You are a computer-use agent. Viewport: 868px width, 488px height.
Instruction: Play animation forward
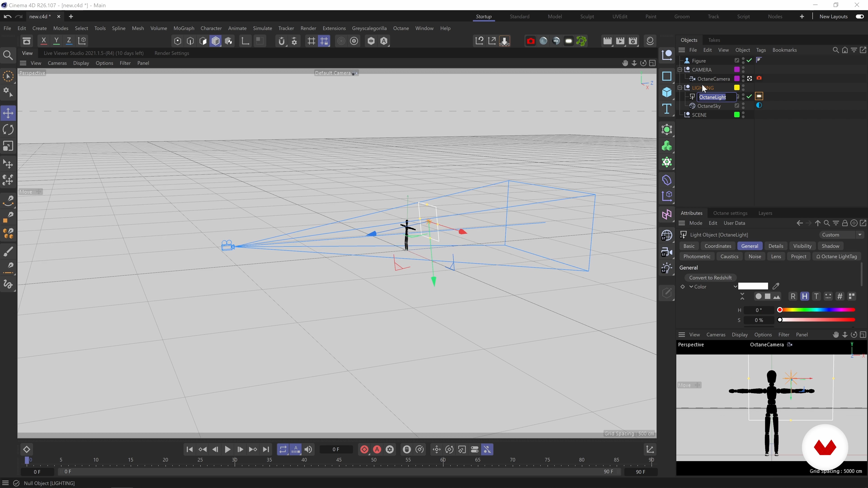[227, 450]
